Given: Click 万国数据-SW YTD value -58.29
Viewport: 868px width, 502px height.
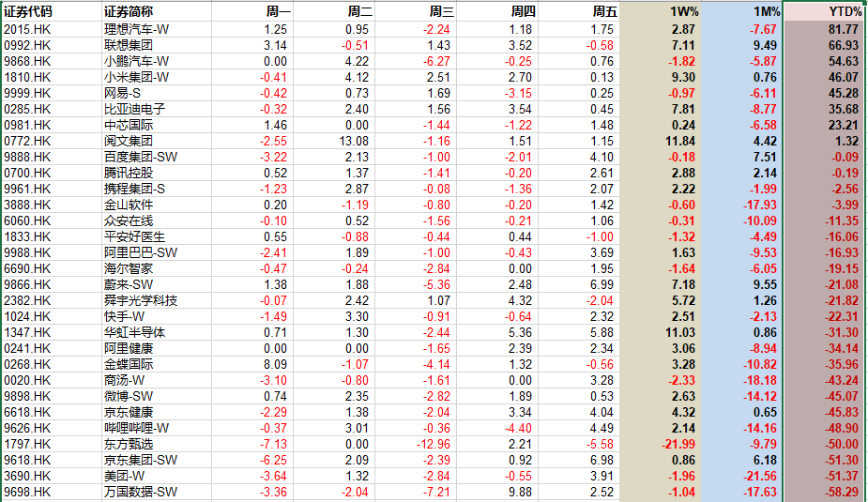Looking at the screenshot, I should [x=824, y=492].
